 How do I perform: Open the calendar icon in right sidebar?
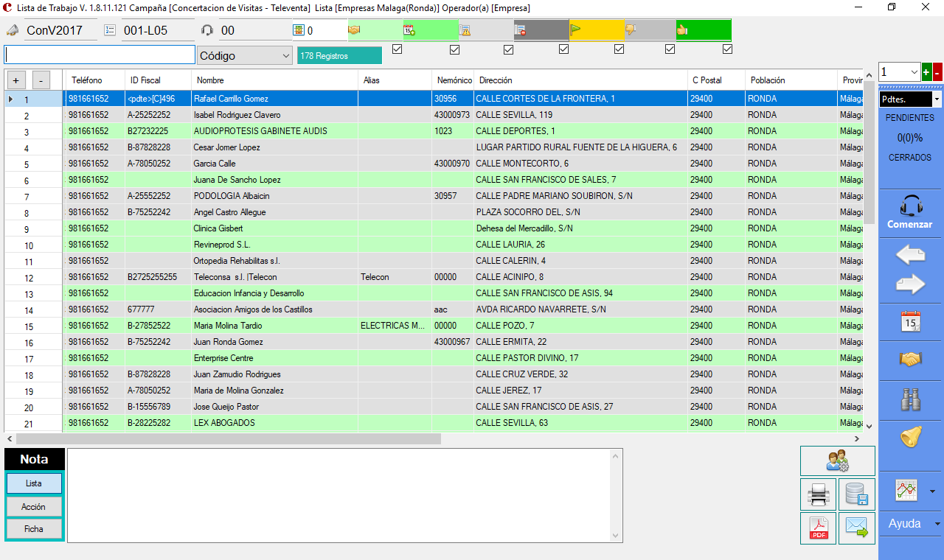tap(911, 321)
